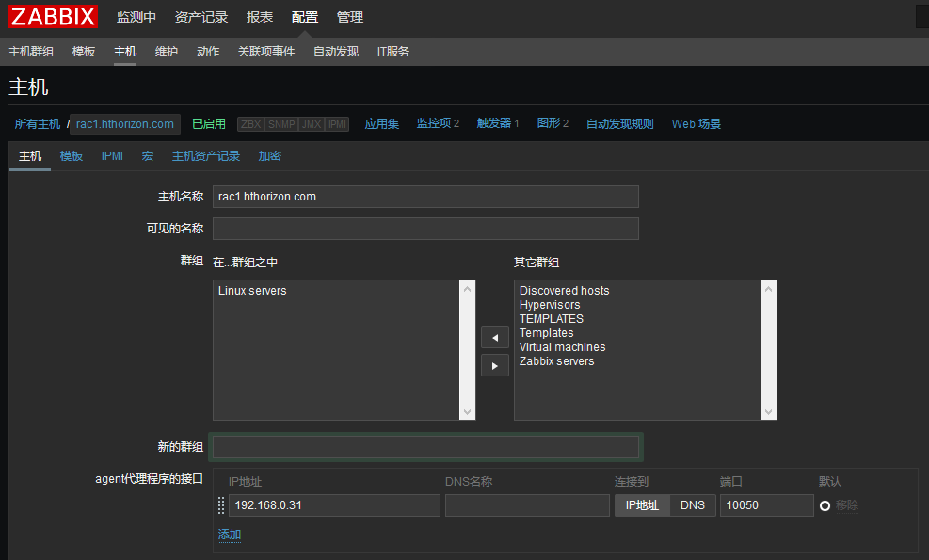Go to 动作 submenu

pos(208,52)
